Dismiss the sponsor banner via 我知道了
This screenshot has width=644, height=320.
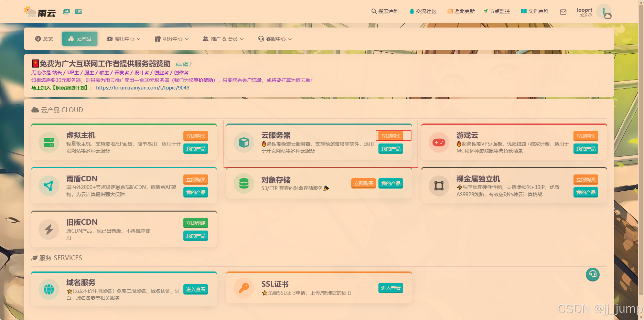point(183,64)
